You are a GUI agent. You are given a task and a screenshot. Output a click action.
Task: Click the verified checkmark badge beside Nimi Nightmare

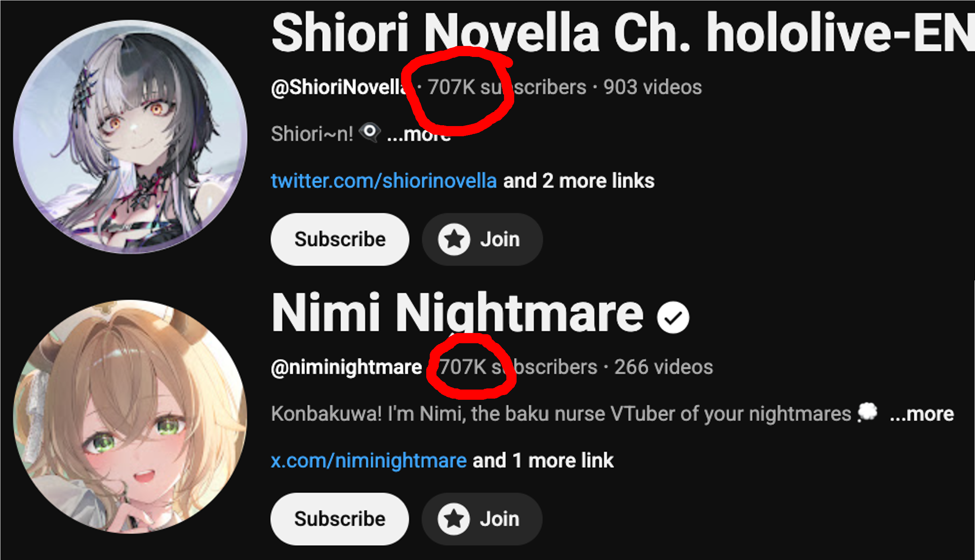pyautogui.click(x=673, y=317)
